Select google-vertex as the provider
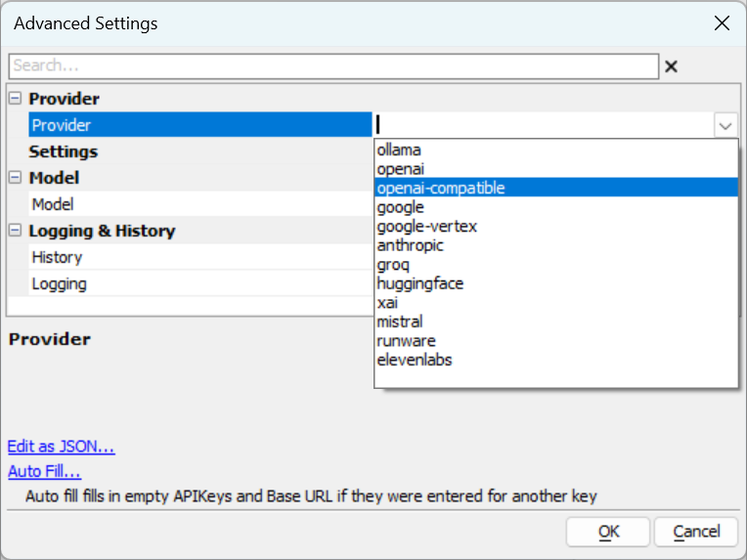 (x=556, y=226)
